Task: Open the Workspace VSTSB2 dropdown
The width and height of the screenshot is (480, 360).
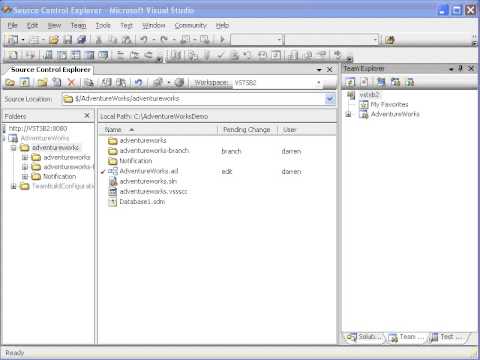Action: coord(318,82)
